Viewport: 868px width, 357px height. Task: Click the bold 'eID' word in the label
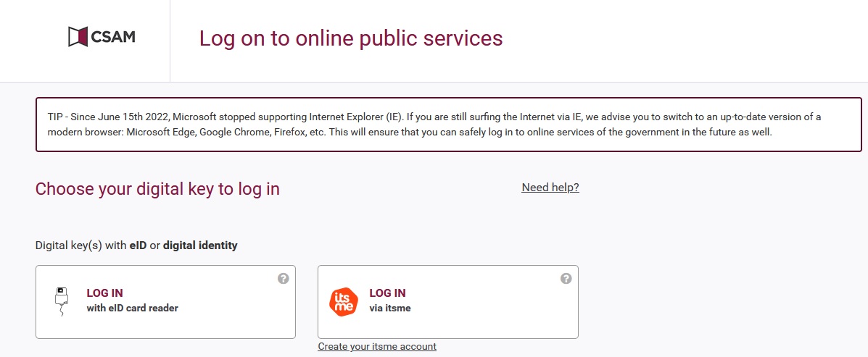[138, 245]
